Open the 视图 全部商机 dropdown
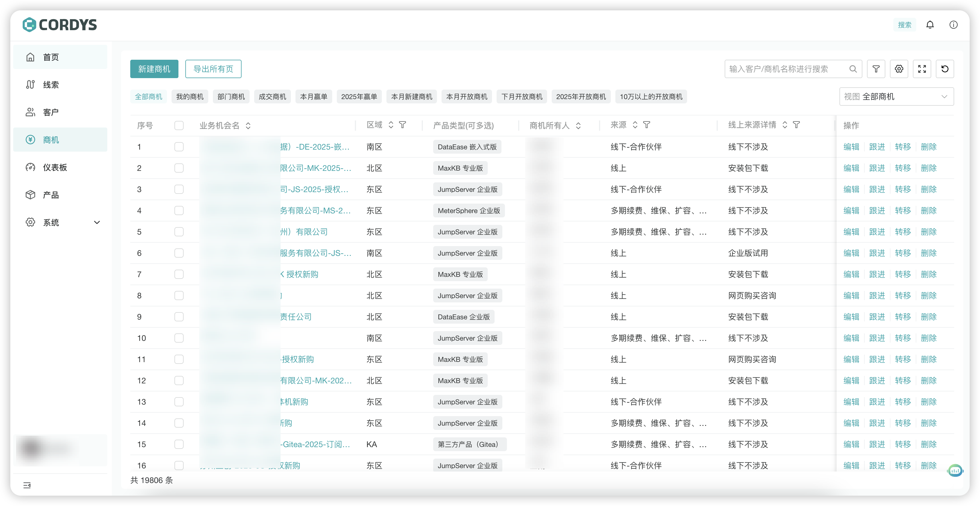The height and width of the screenshot is (506, 980). click(x=896, y=97)
